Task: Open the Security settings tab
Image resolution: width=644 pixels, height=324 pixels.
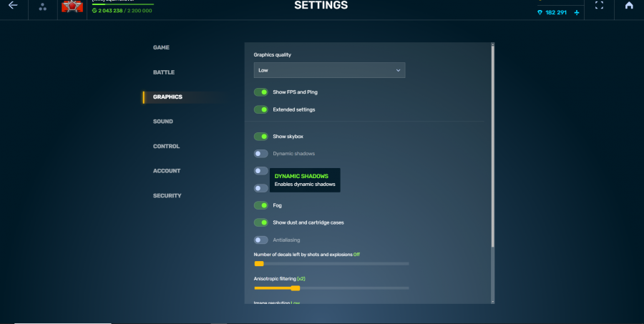Action: pos(167,195)
